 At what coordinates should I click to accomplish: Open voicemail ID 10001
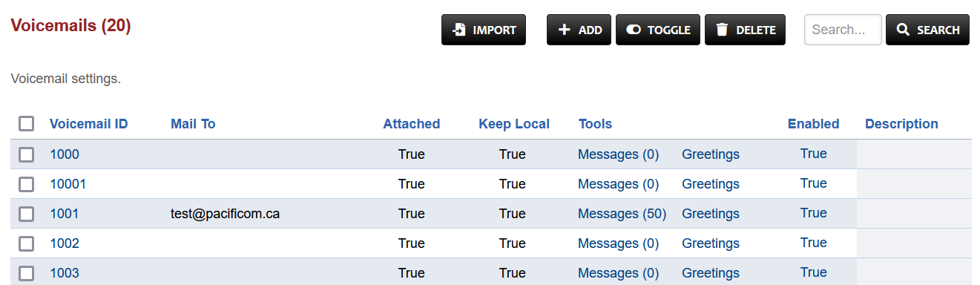click(68, 184)
